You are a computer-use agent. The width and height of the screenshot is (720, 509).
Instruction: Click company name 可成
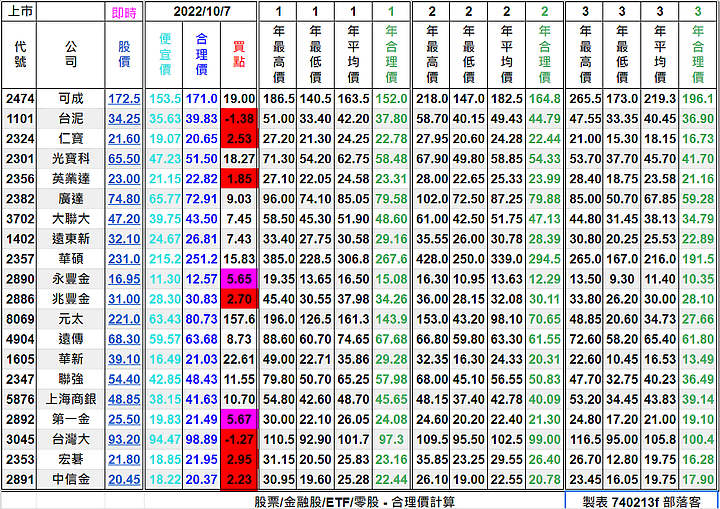click(71, 99)
